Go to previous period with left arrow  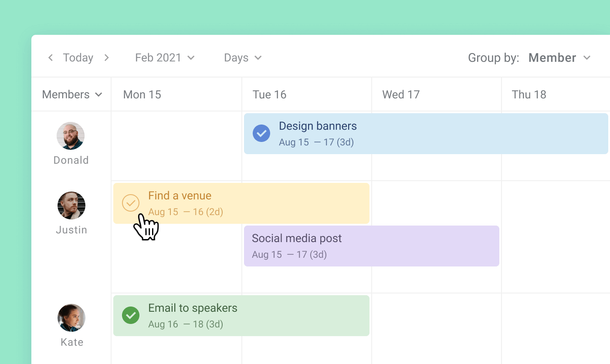coord(51,58)
